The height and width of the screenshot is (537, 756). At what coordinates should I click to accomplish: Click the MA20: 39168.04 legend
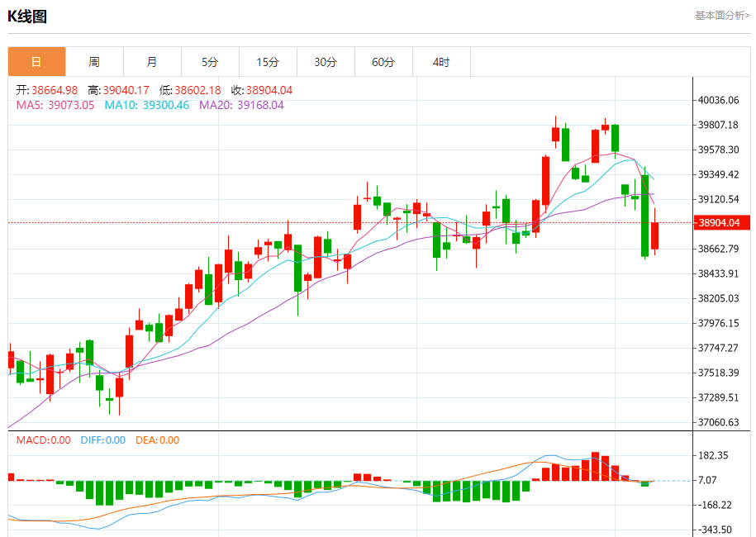point(241,105)
